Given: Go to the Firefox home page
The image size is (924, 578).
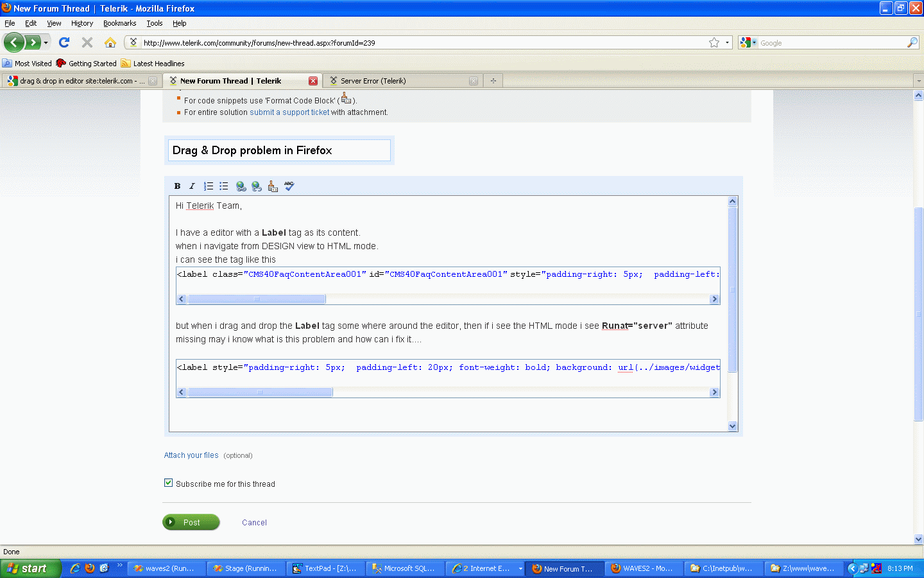Looking at the screenshot, I should [110, 42].
